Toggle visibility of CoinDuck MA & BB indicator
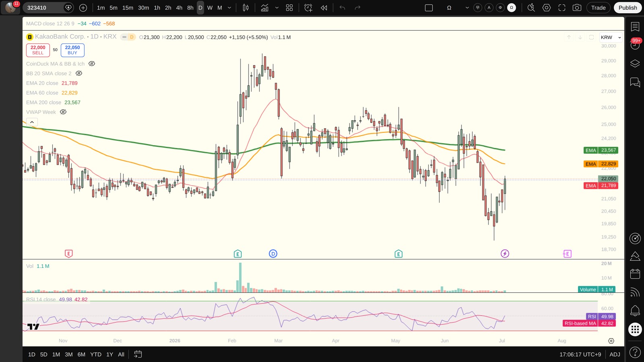 [x=92, y=64]
